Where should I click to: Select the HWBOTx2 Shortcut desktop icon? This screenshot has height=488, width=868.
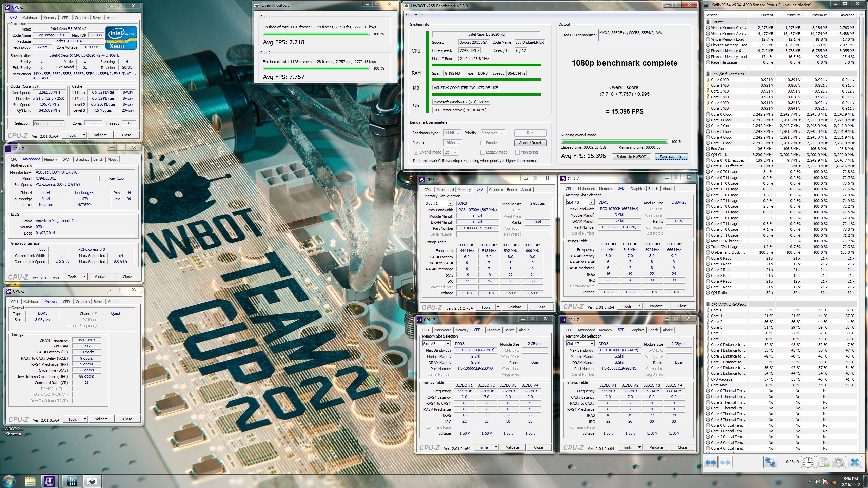(13, 431)
